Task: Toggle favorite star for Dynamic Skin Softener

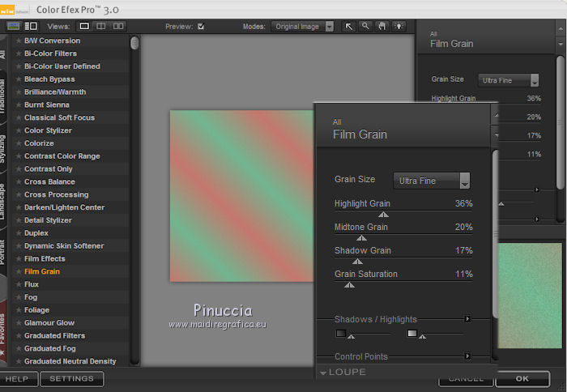Action: 19,246
